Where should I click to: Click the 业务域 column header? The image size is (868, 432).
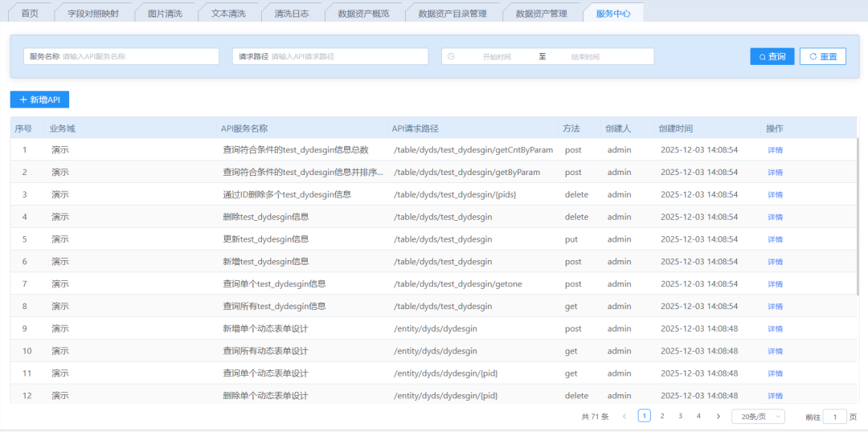tap(62, 128)
